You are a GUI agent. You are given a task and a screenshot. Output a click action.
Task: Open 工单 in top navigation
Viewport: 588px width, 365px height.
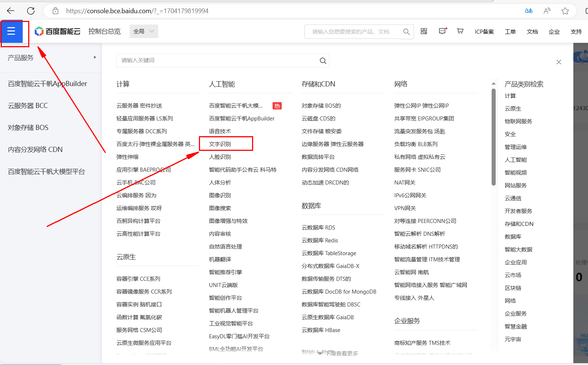(x=510, y=32)
